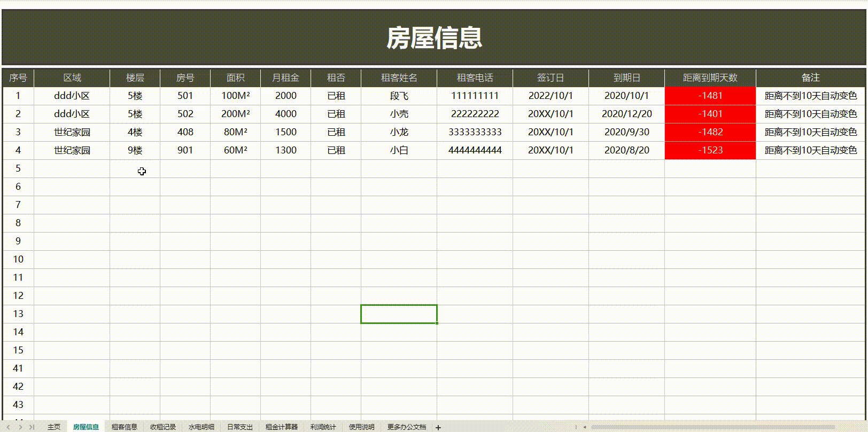Click room number cell 501
Screen dimensions: 868x432
(185, 96)
